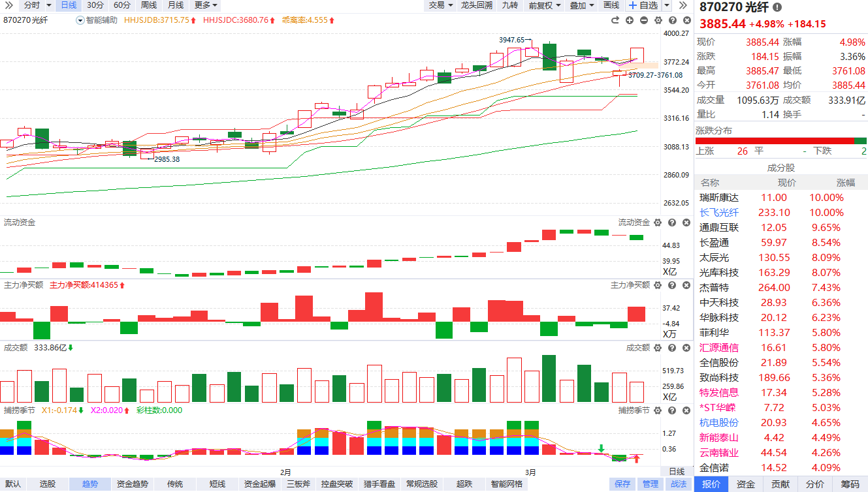This screenshot has width=868, height=492.
Task: Open 流动资金 indicator help icon
Action: tap(672, 223)
